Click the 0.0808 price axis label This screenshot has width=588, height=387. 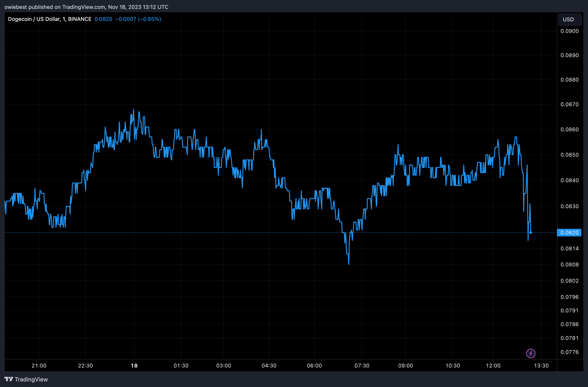[x=569, y=265]
